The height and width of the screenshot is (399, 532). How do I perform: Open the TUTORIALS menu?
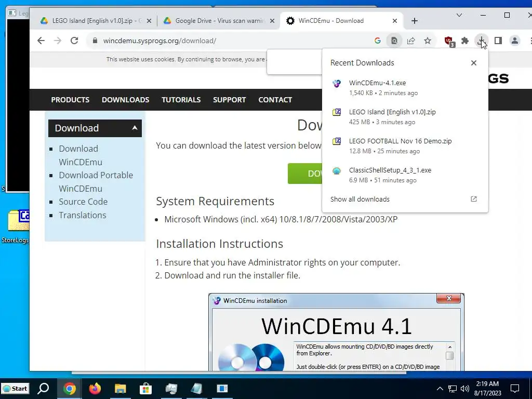coord(181,100)
